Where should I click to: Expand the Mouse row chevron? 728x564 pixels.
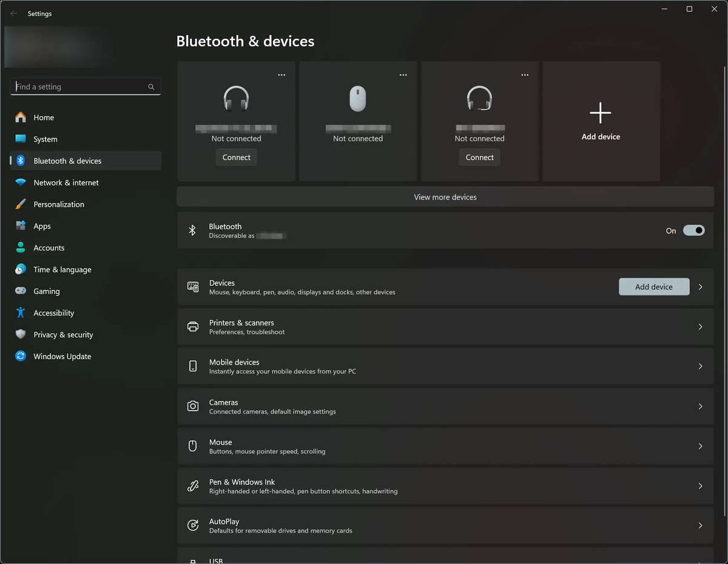tap(701, 446)
